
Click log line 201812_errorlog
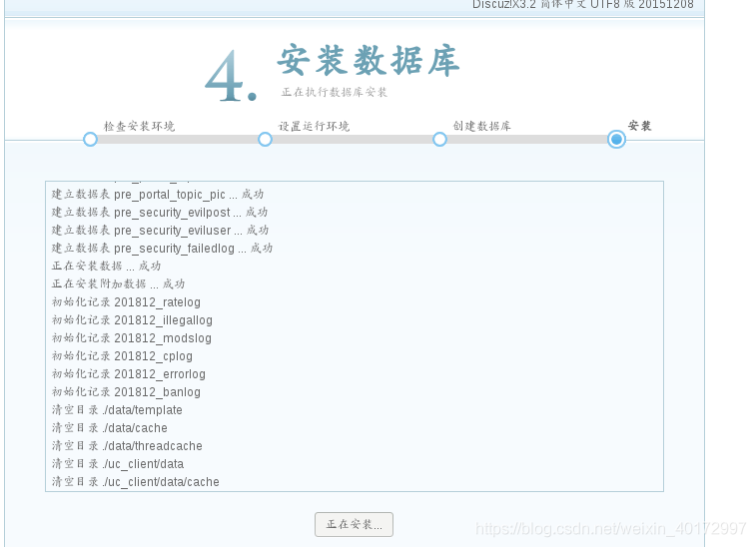[x=129, y=374]
